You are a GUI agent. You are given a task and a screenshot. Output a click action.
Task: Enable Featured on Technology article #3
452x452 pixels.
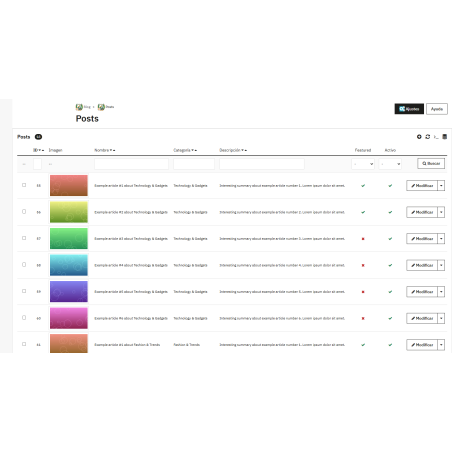[363, 239]
